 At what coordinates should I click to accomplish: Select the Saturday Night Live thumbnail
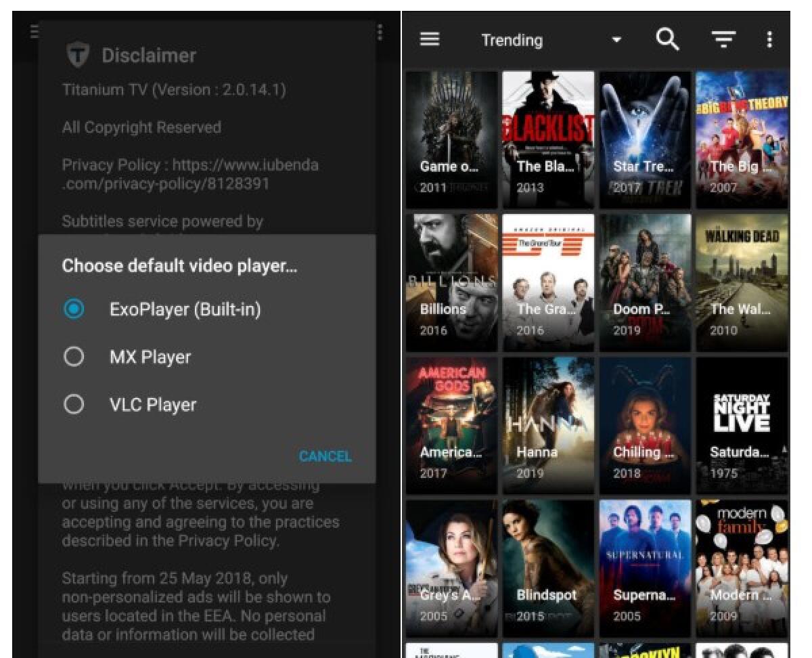tap(742, 425)
